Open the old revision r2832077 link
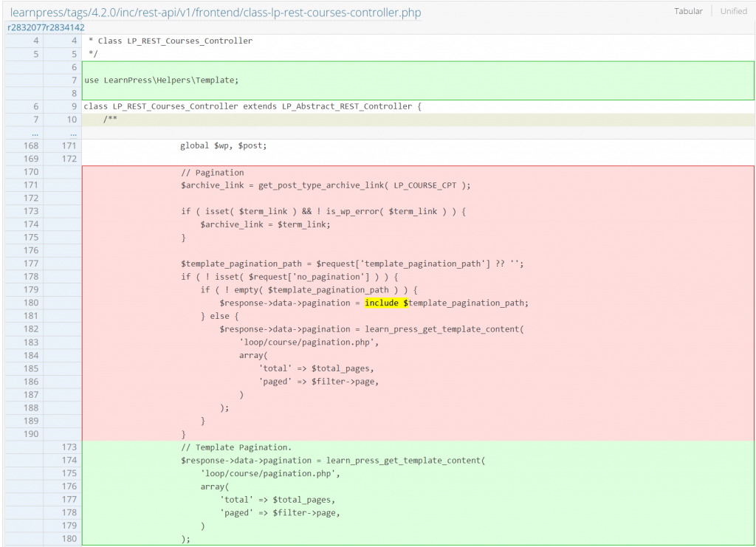This screenshot has height=547, width=756. [x=26, y=27]
